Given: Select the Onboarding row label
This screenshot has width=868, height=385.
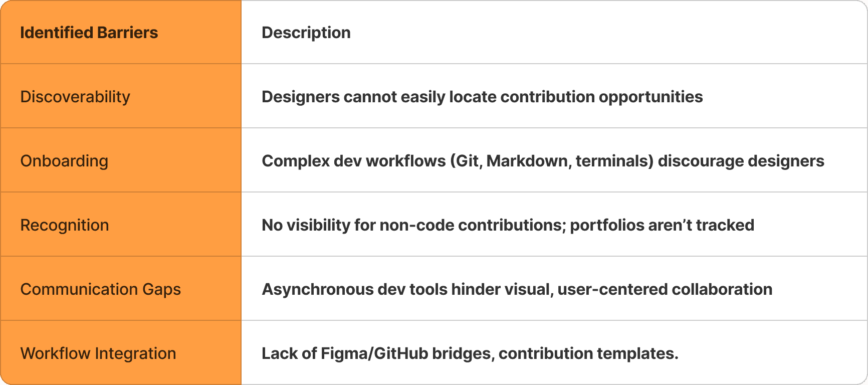Looking at the screenshot, I should (64, 161).
